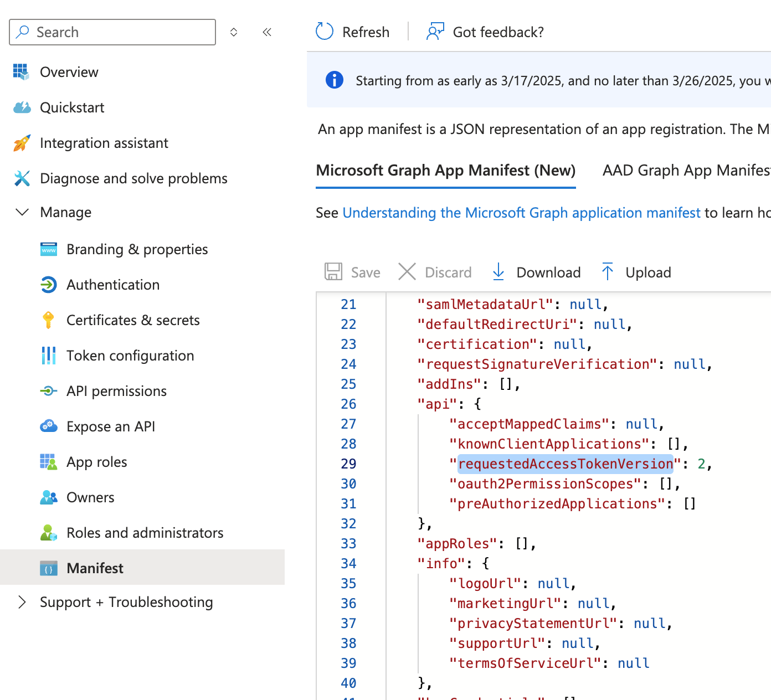Switch to AAD Graph App Manifest tab
This screenshot has width=771, height=700.
pyautogui.click(x=687, y=171)
